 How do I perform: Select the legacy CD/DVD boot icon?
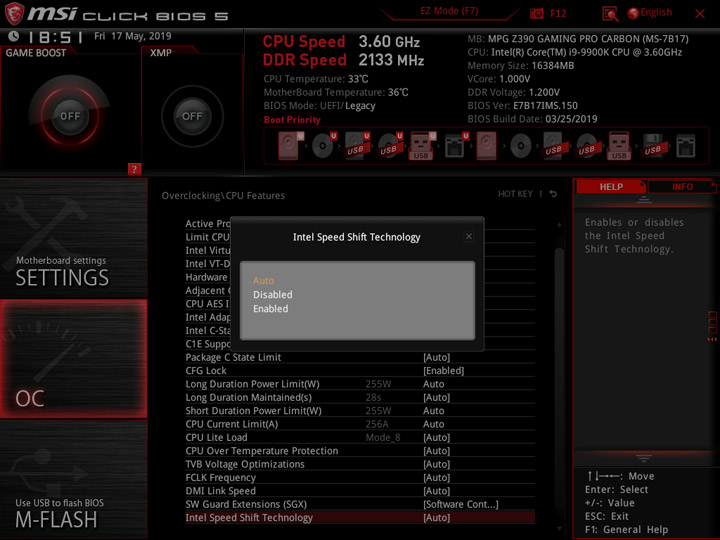pyautogui.click(x=520, y=146)
